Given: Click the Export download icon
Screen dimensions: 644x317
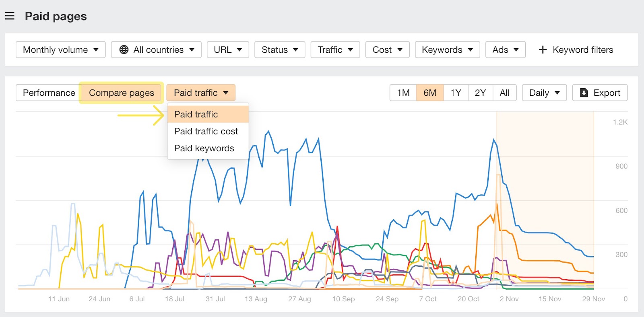Looking at the screenshot, I should tap(584, 93).
